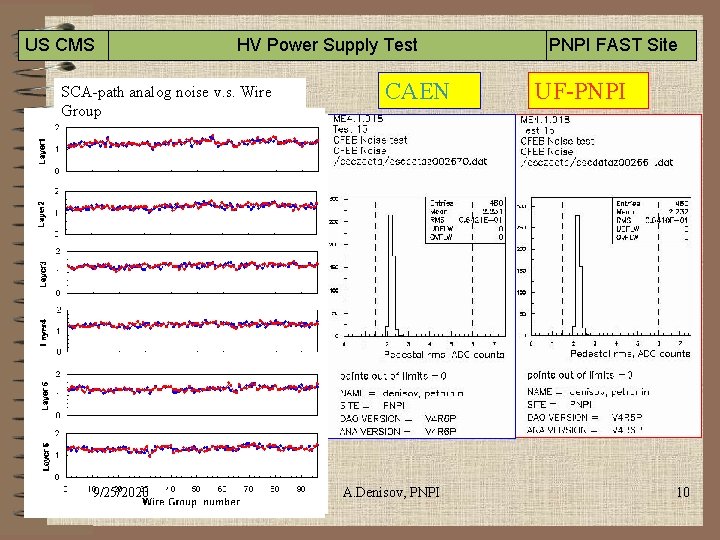Click the NAME line in UF-PNPI panel
Image resolution: width=720 pixels, height=540 pixels.
pos(588,392)
